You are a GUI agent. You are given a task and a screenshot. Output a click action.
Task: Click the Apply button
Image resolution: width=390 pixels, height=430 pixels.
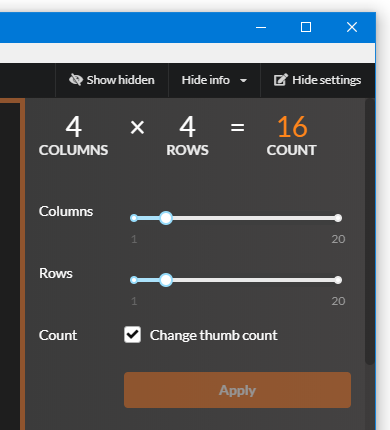tap(237, 390)
